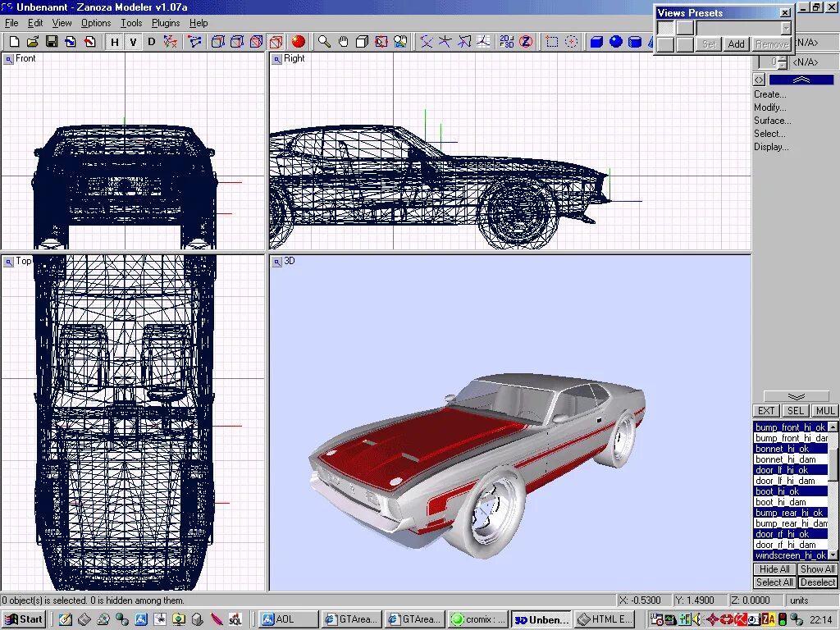Select the Pan hand tool
Image resolution: width=840 pixels, height=630 pixels.
pos(343,42)
